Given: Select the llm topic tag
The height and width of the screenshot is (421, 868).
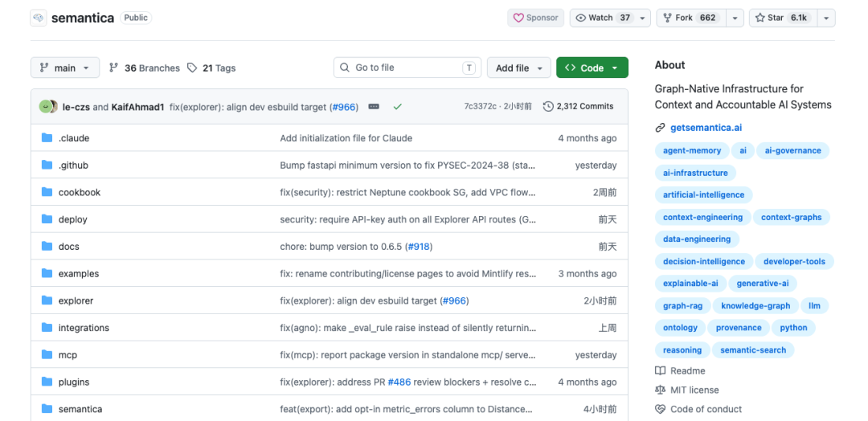Looking at the screenshot, I should (x=814, y=305).
